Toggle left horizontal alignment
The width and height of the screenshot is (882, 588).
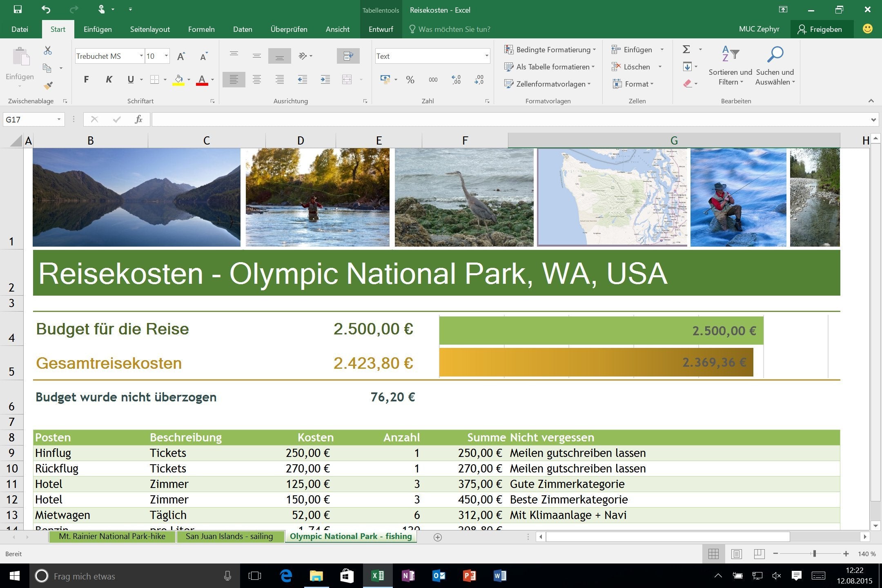pos(234,80)
